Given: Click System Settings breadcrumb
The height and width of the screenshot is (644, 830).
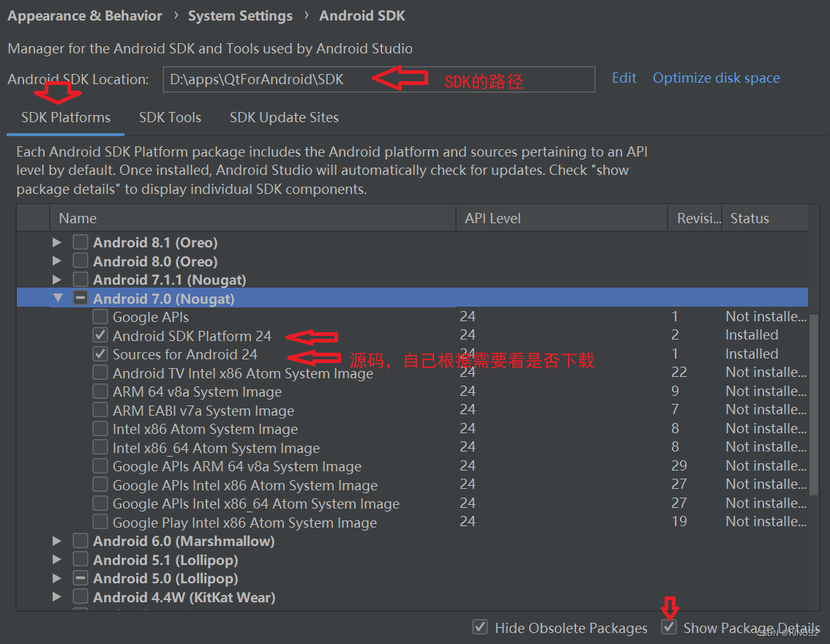Looking at the screenshot, I should click(240, 16).
